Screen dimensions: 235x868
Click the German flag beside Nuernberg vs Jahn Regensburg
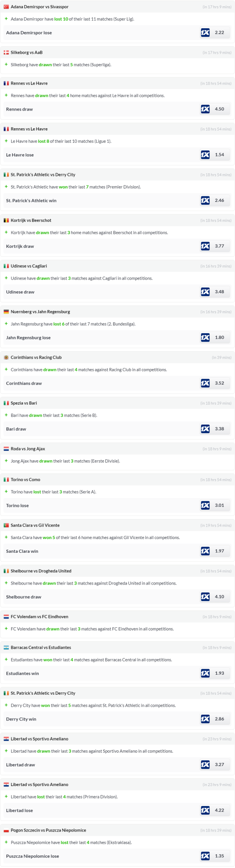6,312
